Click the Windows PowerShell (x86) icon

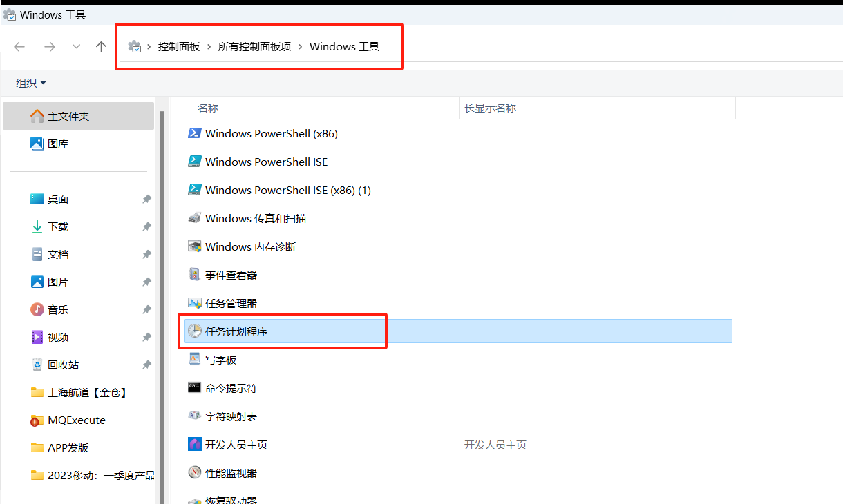(195, 133)
